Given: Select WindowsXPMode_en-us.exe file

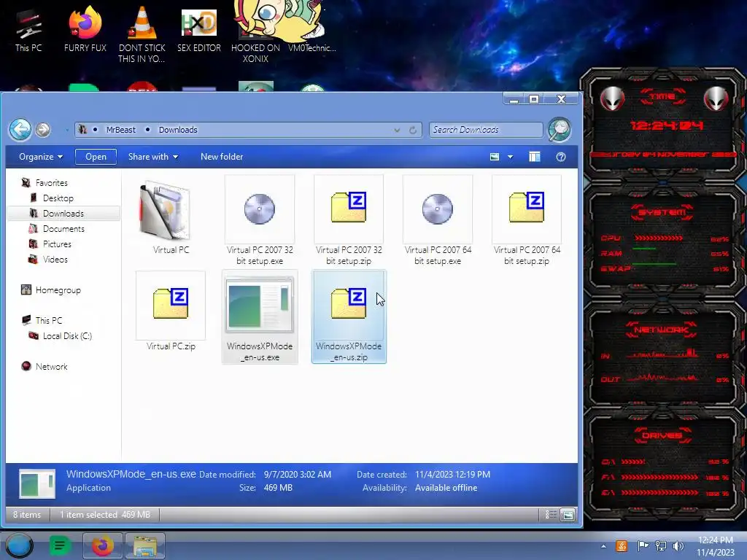Looking at the screenshot, I should point(260,316).
